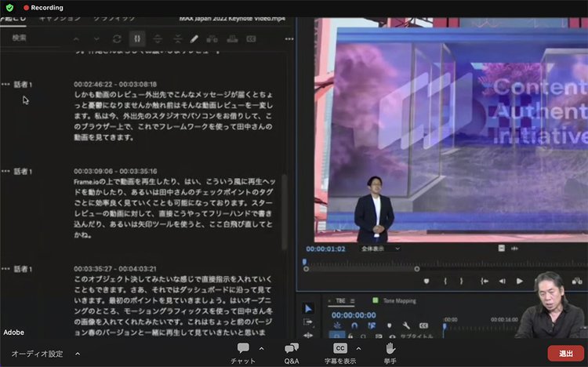Expand the オーディオ設定 options arrow
The image size is (588, 367).
click(77, 354)
